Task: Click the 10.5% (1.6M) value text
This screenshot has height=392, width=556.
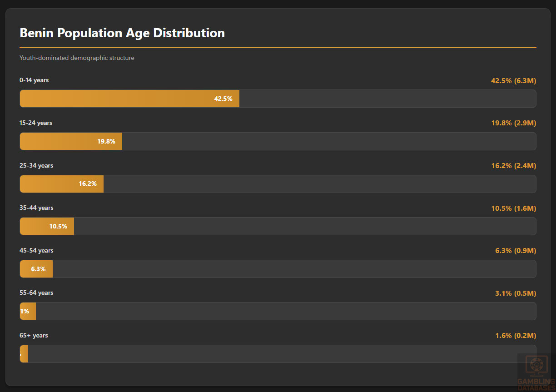Action: [513, 208]
